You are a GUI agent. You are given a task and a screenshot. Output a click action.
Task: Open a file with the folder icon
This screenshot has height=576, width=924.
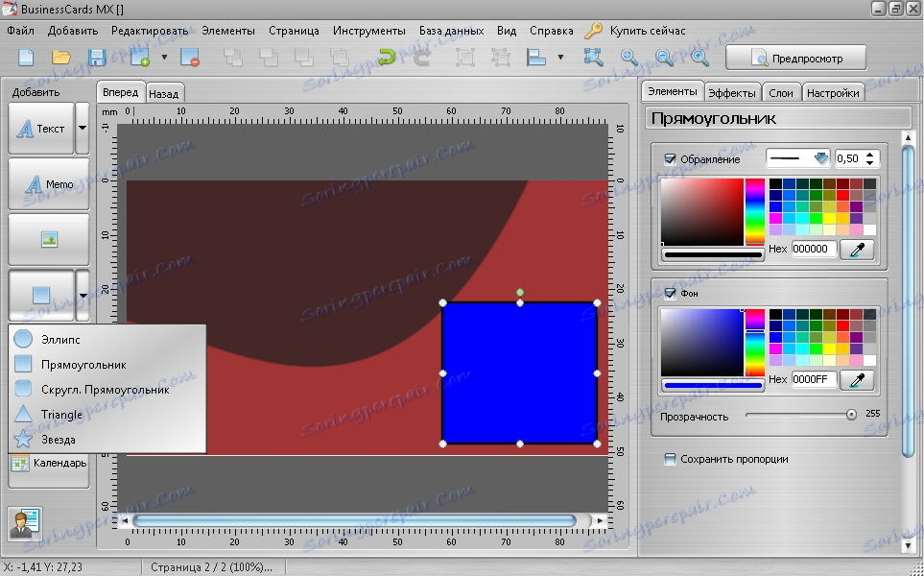[x=61, y=58]
